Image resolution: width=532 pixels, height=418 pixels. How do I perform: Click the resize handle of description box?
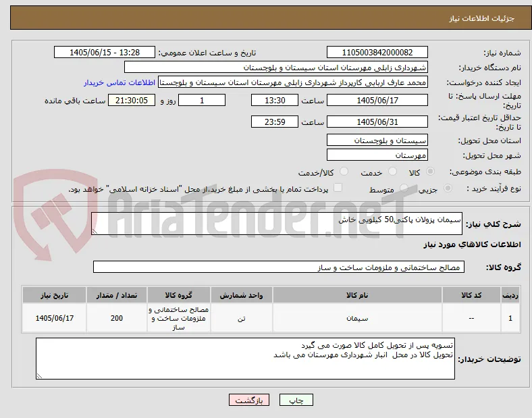[95, 232]
